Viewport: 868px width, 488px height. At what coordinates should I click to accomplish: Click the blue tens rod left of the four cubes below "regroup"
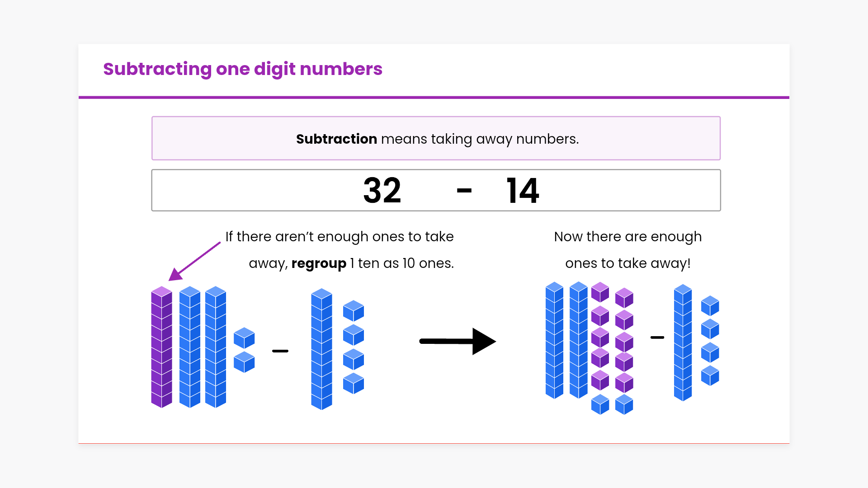321,349
